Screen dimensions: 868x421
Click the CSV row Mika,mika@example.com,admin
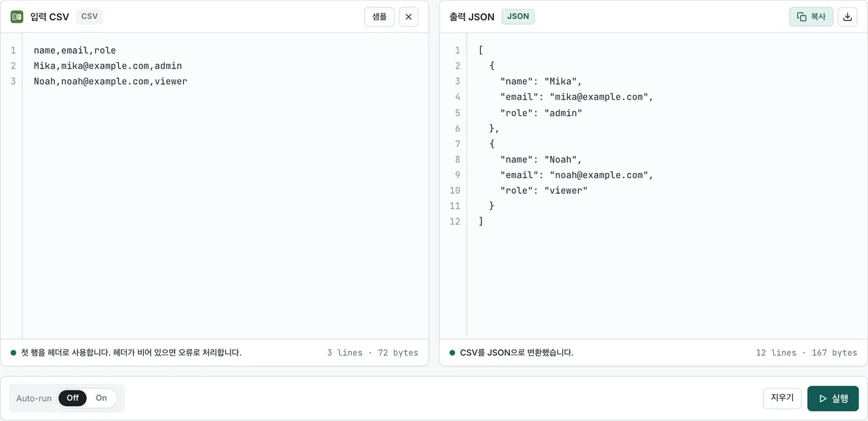click(108, 66)
